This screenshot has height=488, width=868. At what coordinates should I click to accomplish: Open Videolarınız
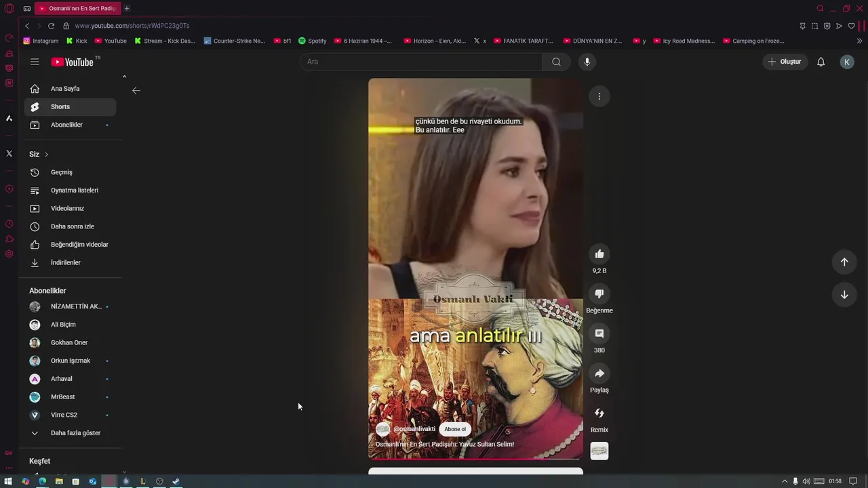pyautogui.click(x=70, y=208)
